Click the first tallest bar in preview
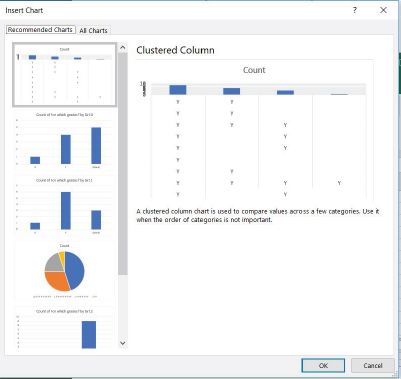This screenshot has width=401, height=379. point(178,90)
